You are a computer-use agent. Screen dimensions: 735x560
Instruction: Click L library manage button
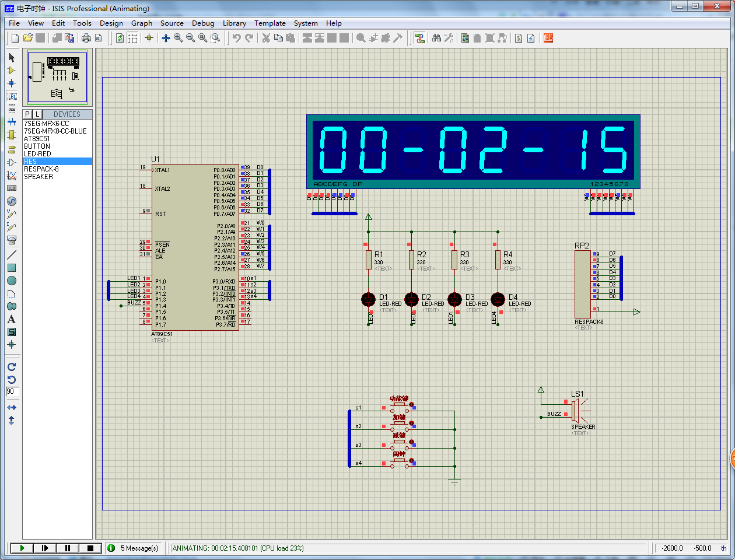(37, 114)
